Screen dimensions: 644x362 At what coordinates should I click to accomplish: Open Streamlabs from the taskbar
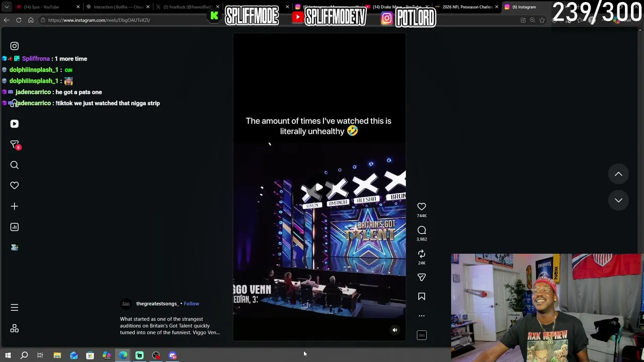(139, 355)
